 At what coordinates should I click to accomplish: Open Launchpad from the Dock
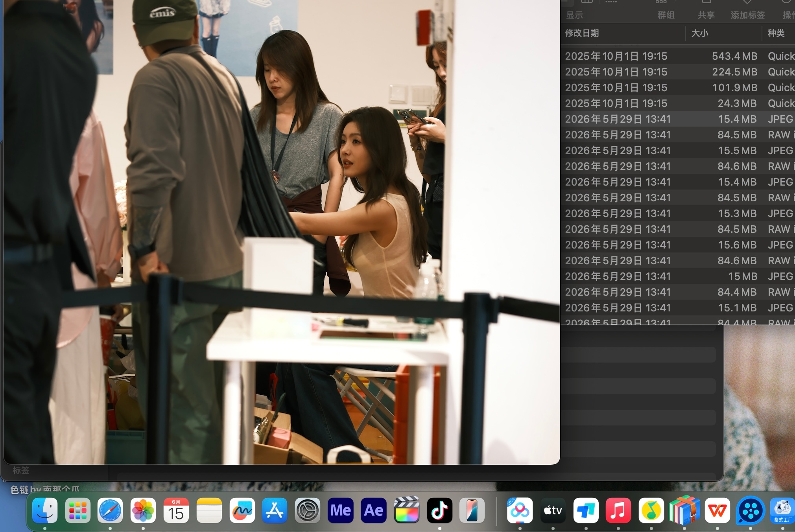[77, 510]
